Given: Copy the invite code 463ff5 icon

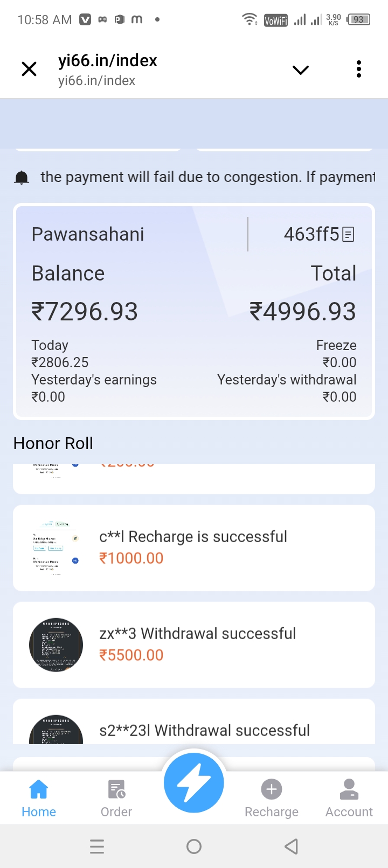Looking at the screenshot, I should coord(349,235).
